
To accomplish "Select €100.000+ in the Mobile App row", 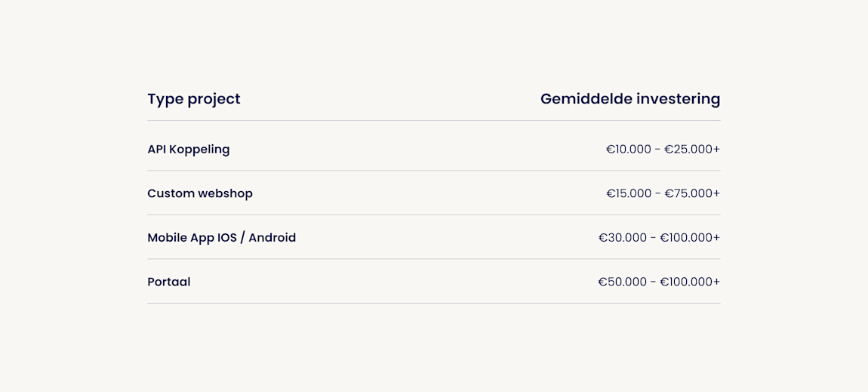I will (x=690, y=237).
